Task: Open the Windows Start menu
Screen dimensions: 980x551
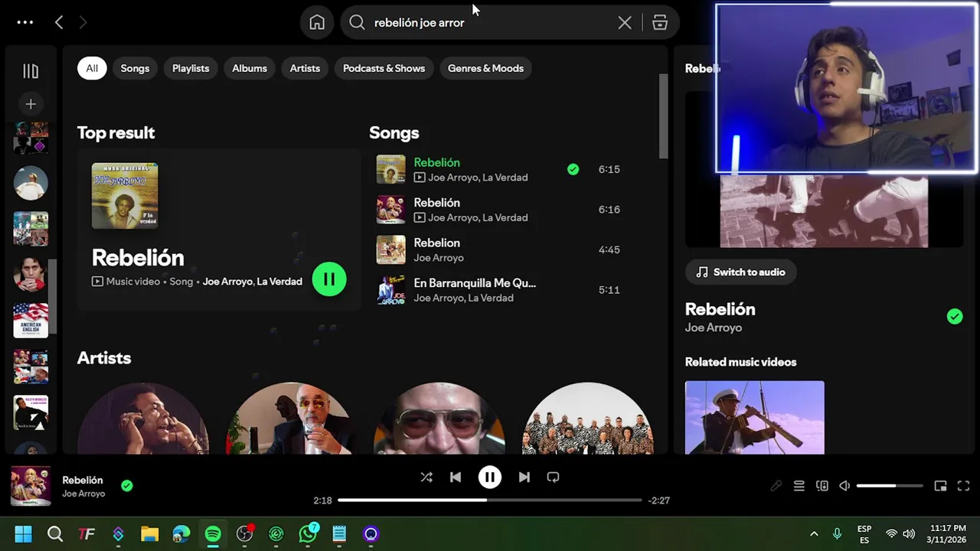Action: point(24,534)
